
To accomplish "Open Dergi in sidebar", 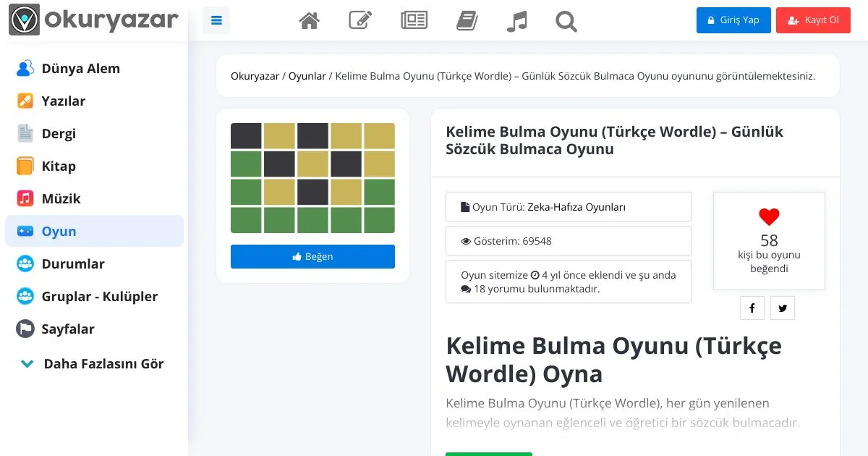I will click(94, 134).
